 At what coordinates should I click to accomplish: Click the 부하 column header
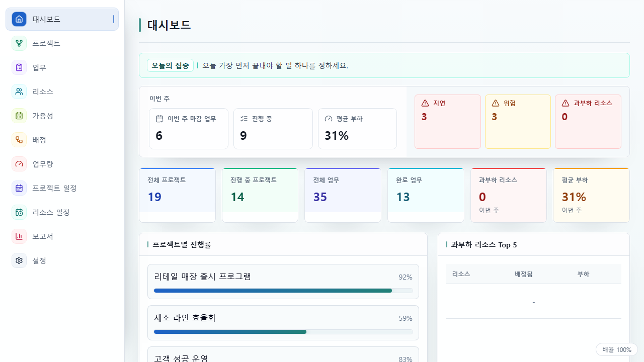pos(584,274)
